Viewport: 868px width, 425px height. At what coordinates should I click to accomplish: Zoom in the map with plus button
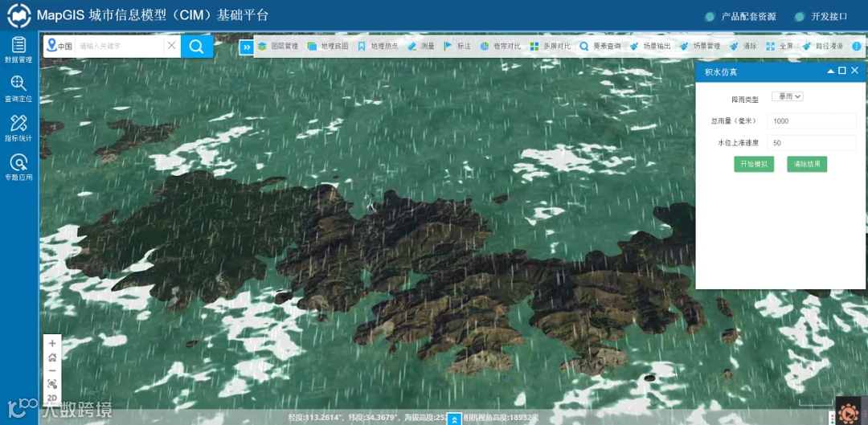[52, 343]
